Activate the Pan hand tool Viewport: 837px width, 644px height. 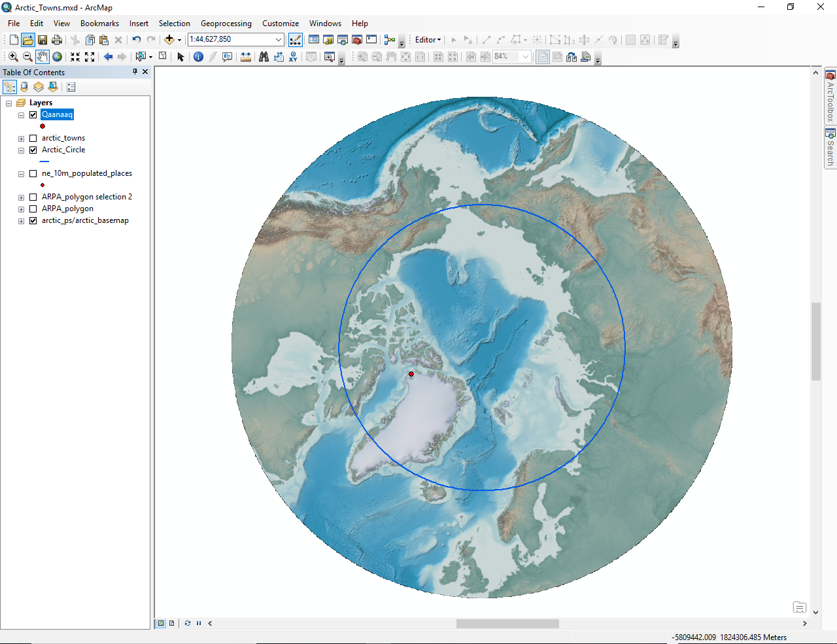[43, 57]
